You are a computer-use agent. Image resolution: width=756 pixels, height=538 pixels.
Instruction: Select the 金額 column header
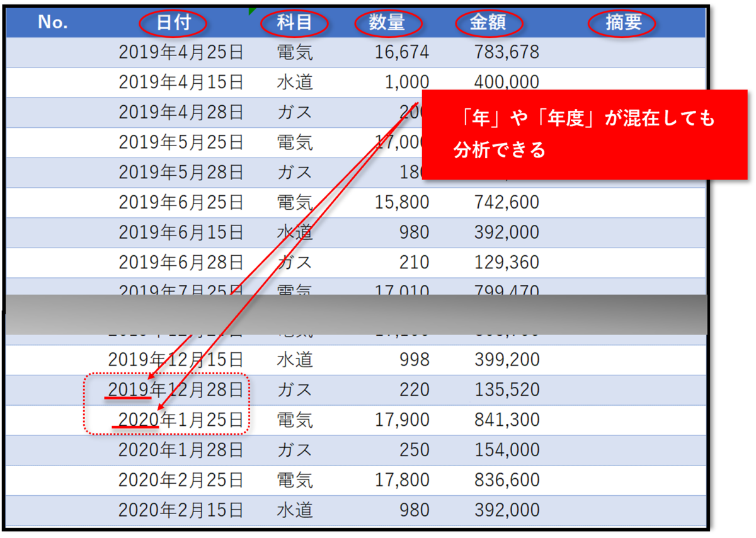(x=488, y=23)
